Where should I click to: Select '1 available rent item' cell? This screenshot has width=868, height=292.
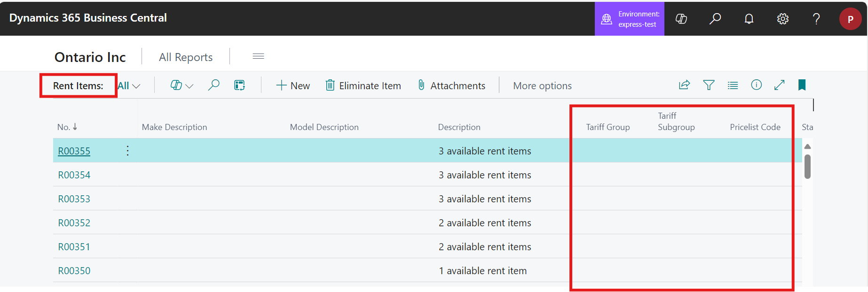[482, 271]
